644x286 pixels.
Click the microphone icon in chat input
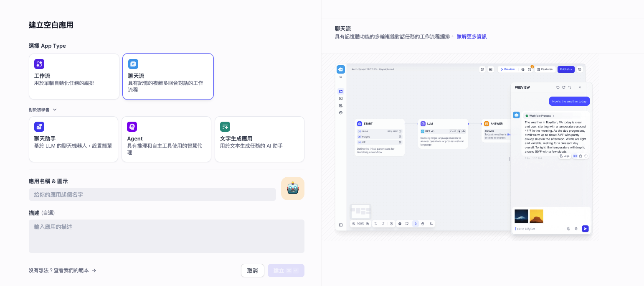576,229
